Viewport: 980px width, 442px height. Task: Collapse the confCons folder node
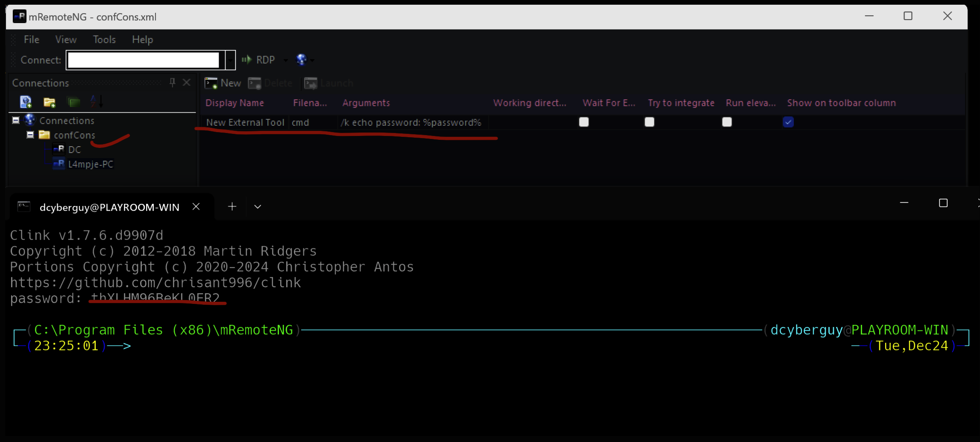[x=30, y=135]
